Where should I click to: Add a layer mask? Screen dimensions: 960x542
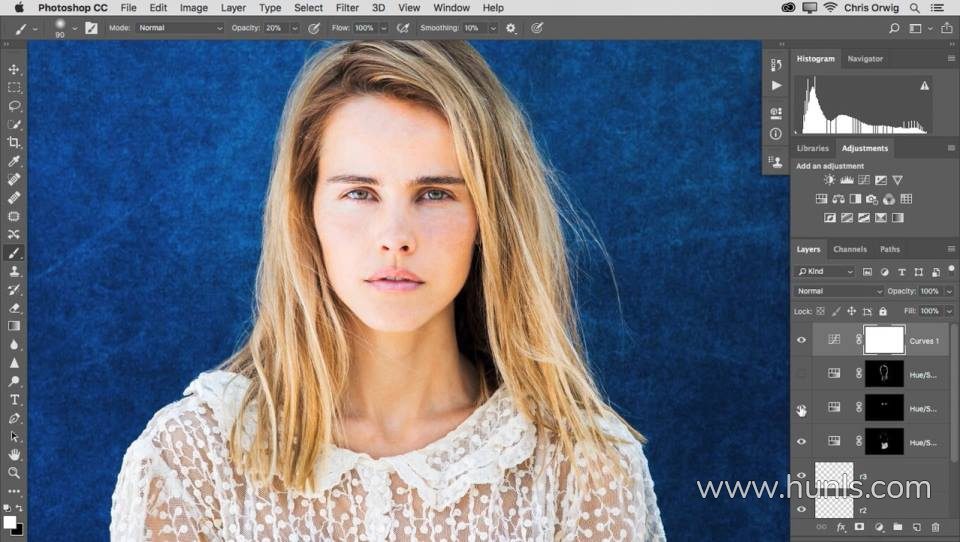tap(860, 527)
